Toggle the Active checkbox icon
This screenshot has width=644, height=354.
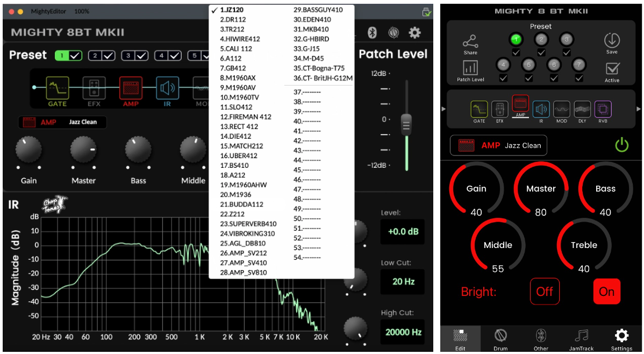click(612, 69)
